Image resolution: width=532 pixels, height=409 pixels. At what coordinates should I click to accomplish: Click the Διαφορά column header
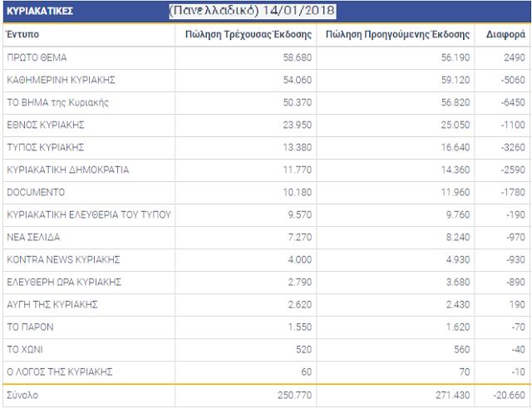[505, 34]
